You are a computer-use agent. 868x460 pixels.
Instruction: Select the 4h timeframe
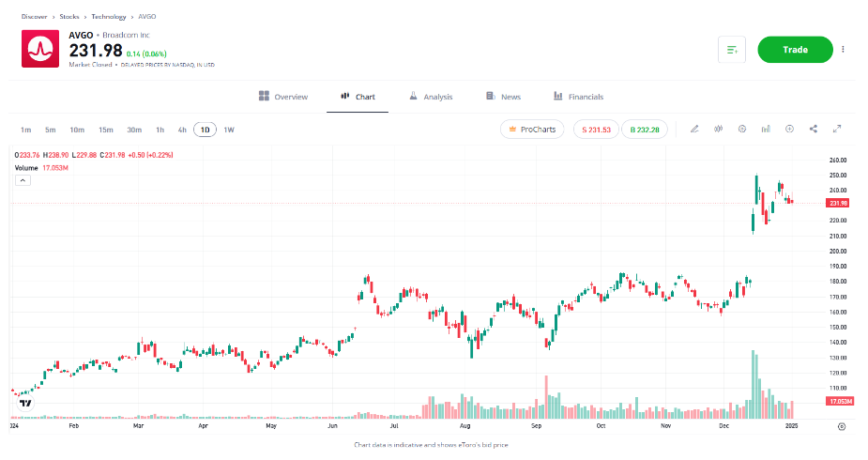[x=182, y=130]
